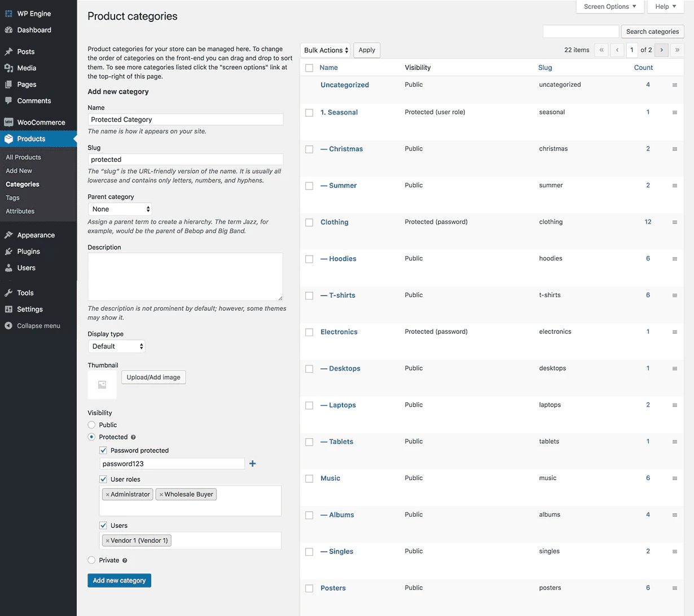Image resolution: width=694 pixels, height=616 pixels.
Task: Toggle the Password protected checkbox
Action: click(x=103, y=450)
